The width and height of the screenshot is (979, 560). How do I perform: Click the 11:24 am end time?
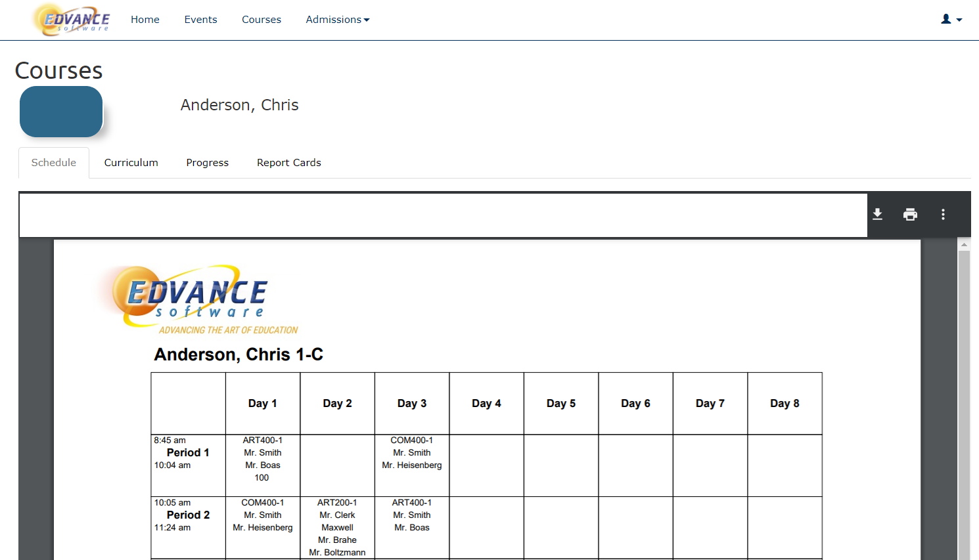pos(173,528)
